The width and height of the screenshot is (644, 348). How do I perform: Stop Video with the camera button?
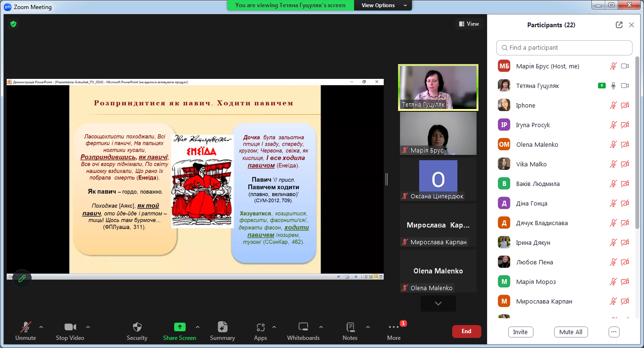(70, 327)
